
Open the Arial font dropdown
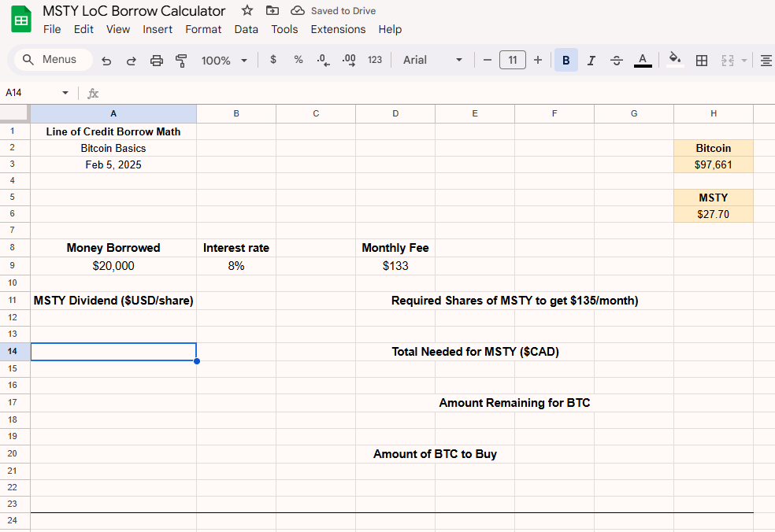tap(432, 61)
